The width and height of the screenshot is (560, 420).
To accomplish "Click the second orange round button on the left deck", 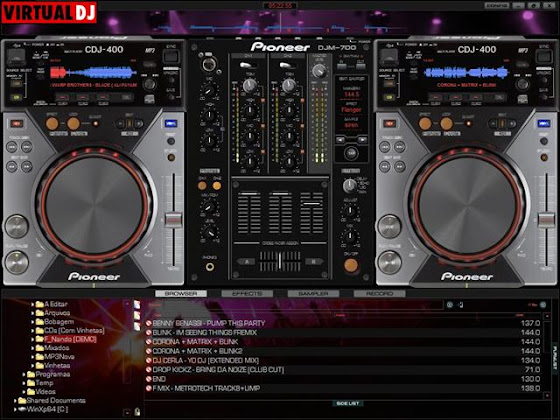I will point(73,124).
